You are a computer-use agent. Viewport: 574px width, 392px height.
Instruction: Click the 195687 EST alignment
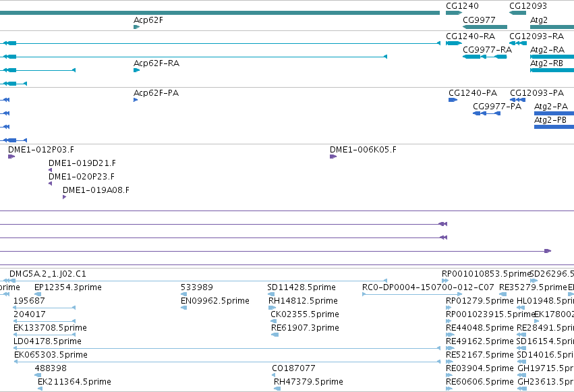click(45, 308)
